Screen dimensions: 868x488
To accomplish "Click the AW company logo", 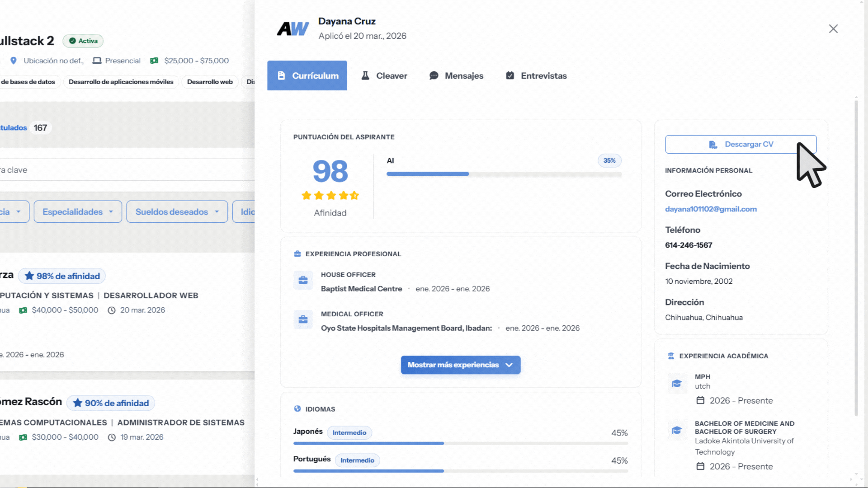I will pos(292,29).
